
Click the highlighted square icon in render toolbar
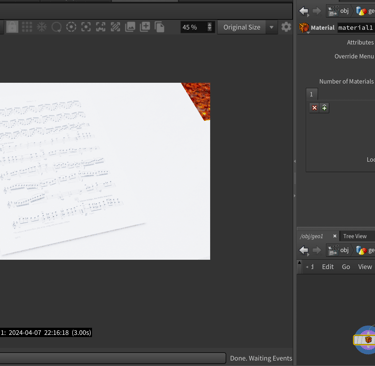point(12,27)
